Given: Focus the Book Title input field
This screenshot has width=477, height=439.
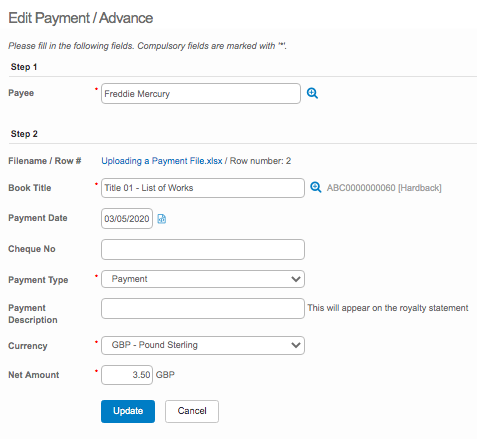Looking at the screenshot, I should (203, 188).
